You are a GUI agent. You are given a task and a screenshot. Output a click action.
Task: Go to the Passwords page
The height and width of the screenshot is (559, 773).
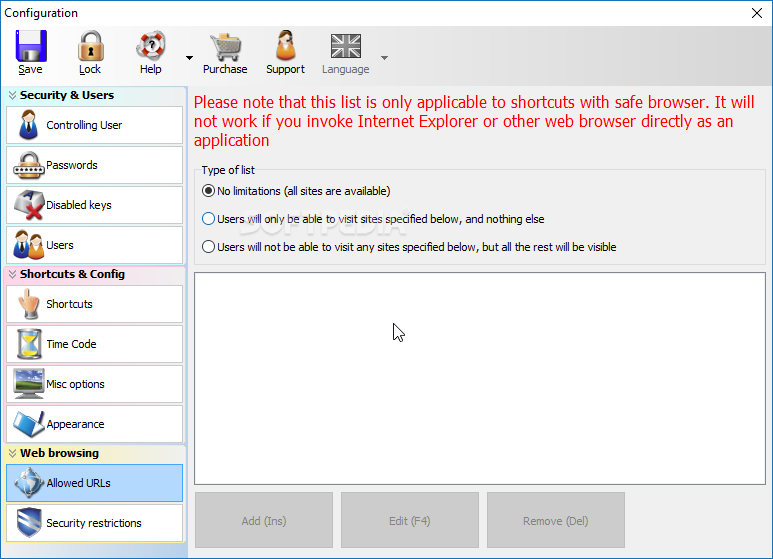(95, 165)
